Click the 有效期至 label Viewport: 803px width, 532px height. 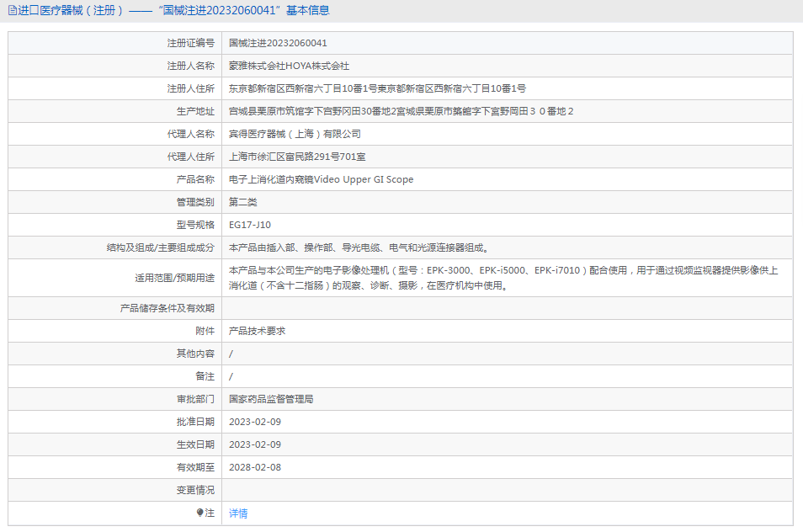(x=195, y=467)
